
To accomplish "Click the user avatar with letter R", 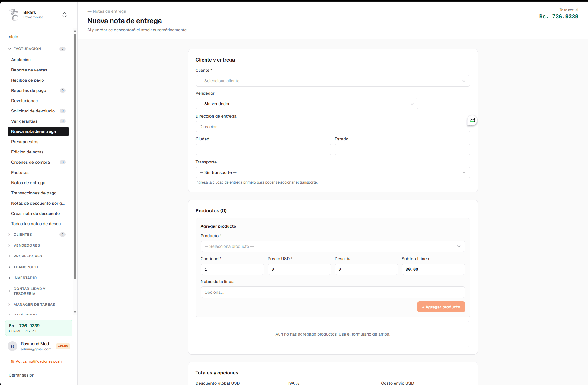I will point(12,346).
